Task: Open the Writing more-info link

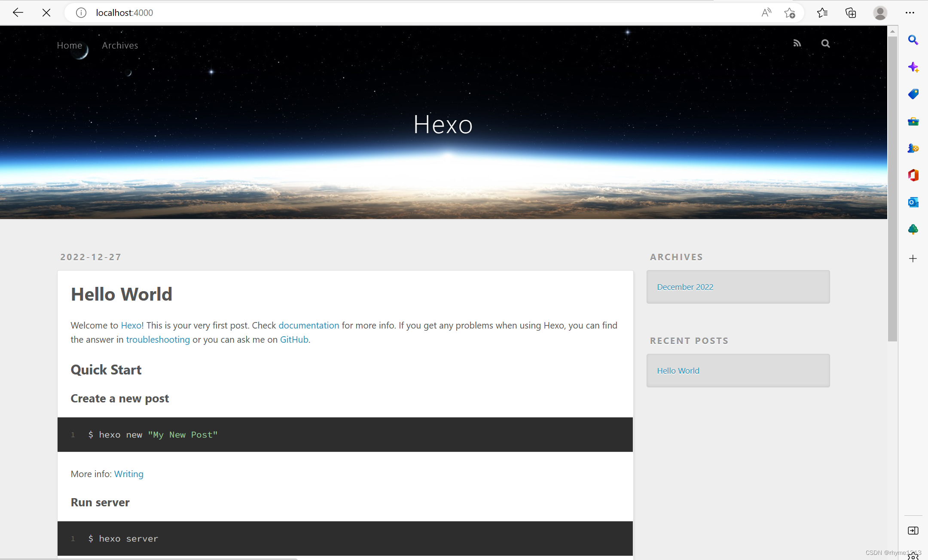Action: tap(129, 474)
